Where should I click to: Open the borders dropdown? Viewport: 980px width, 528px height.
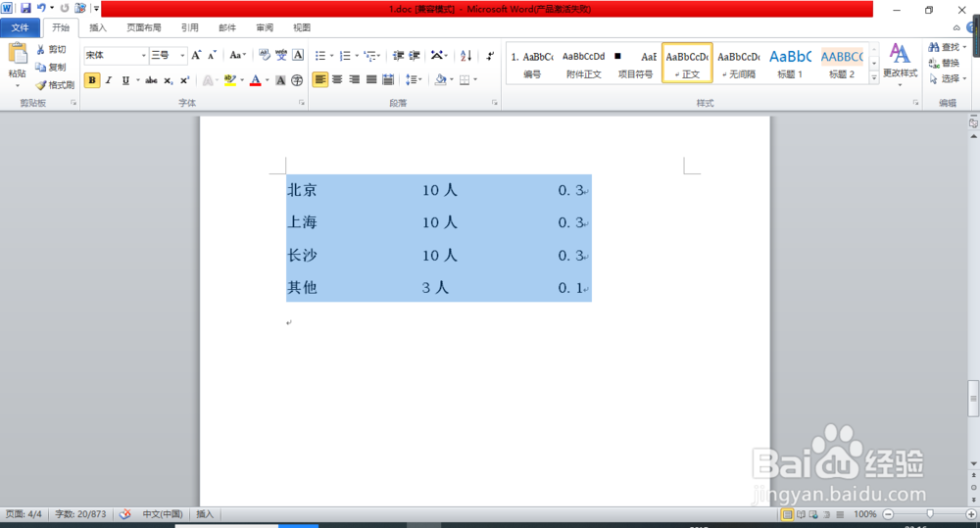pyautogui.click(x=475, y=80)
